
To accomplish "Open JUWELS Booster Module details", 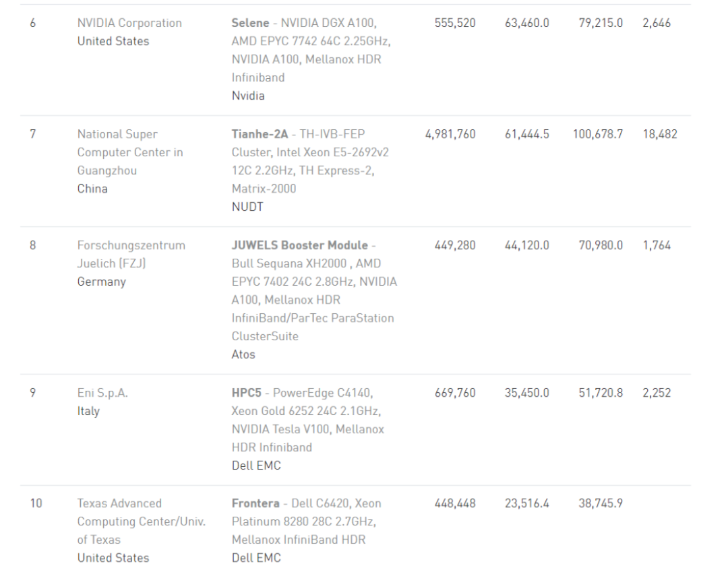I will [x=299, y=245].
